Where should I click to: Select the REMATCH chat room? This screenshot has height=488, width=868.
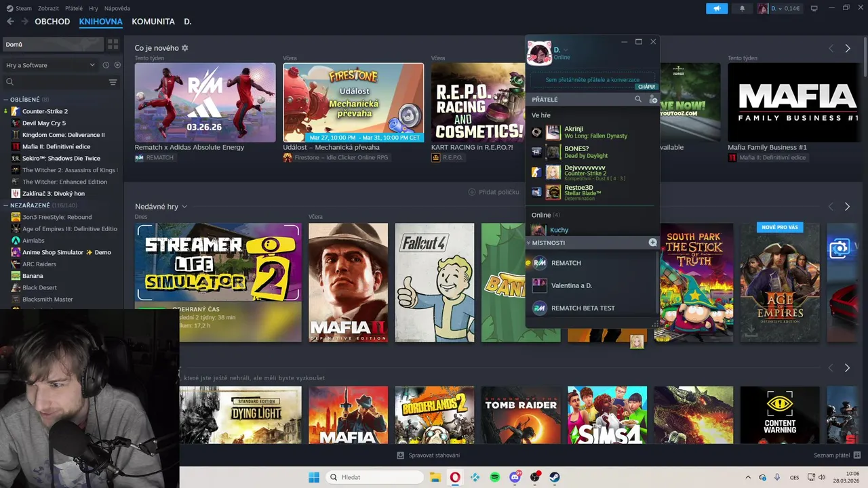pyautogui.click(x=591, y=263)
